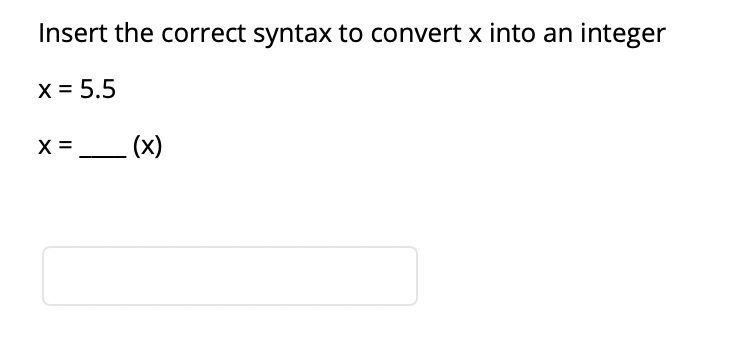Click the "5.5" value
The image size is (734, 360).
point(98,89)
